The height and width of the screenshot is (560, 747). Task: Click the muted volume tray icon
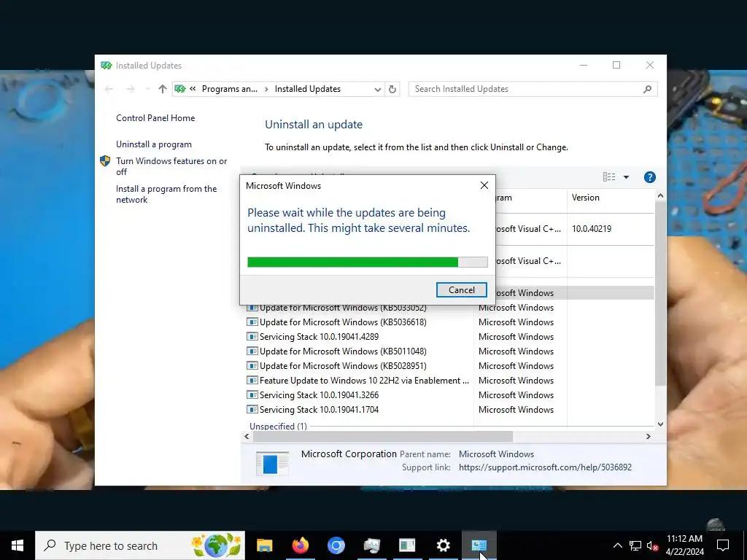pos(653,545)
